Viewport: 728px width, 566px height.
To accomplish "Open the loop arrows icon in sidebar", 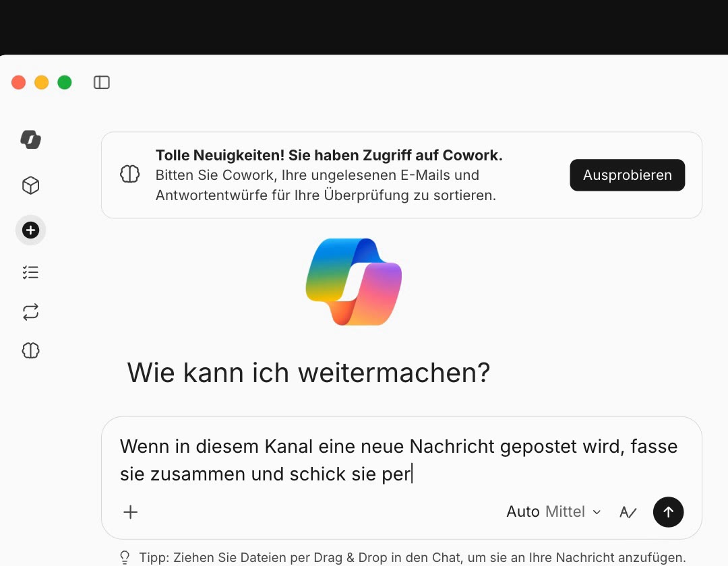I will (30, 312).
